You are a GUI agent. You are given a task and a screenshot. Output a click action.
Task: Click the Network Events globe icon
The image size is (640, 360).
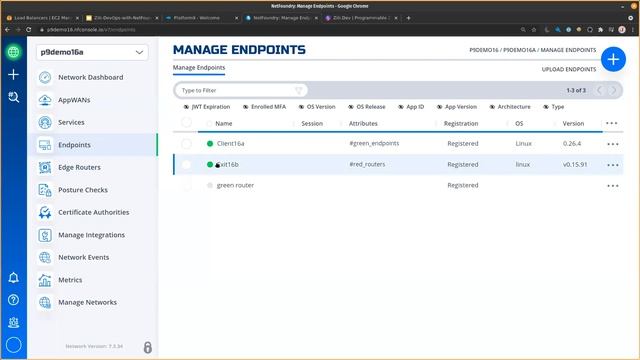point(45,257)
